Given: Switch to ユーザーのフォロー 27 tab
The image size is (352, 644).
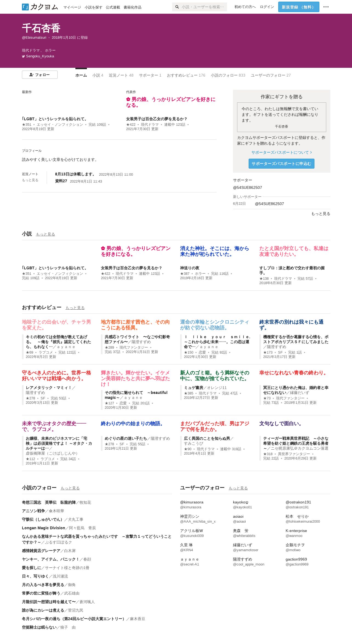Looking at the screenshot, I should click(x=271, y=75).
